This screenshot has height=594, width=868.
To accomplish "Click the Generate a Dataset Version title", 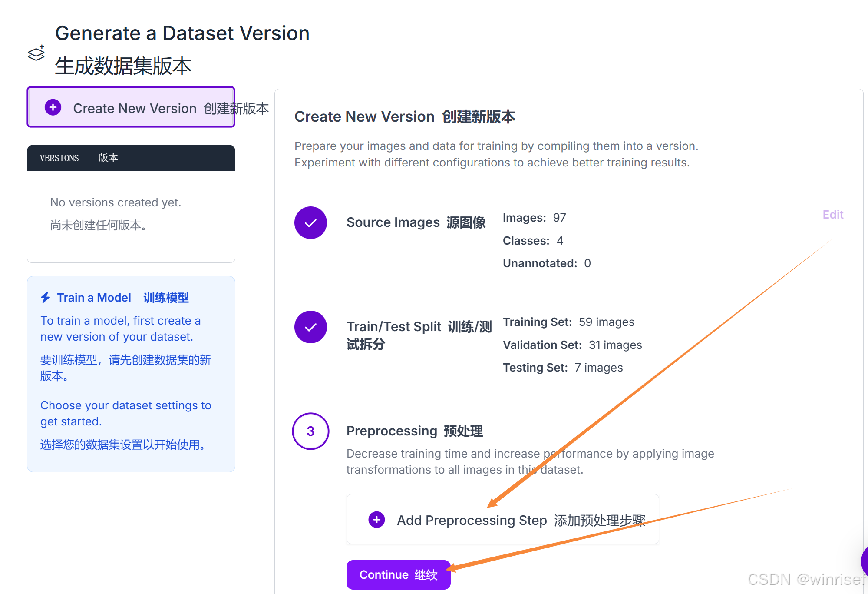I will point(182,33).
